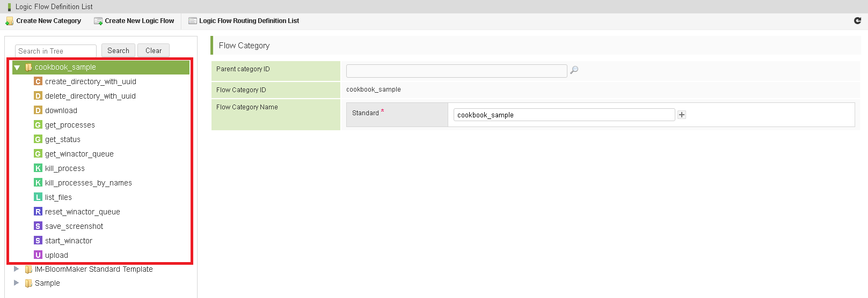Select the get_status flow
This screenshot has width=868, height=298.
coord(63,139)
